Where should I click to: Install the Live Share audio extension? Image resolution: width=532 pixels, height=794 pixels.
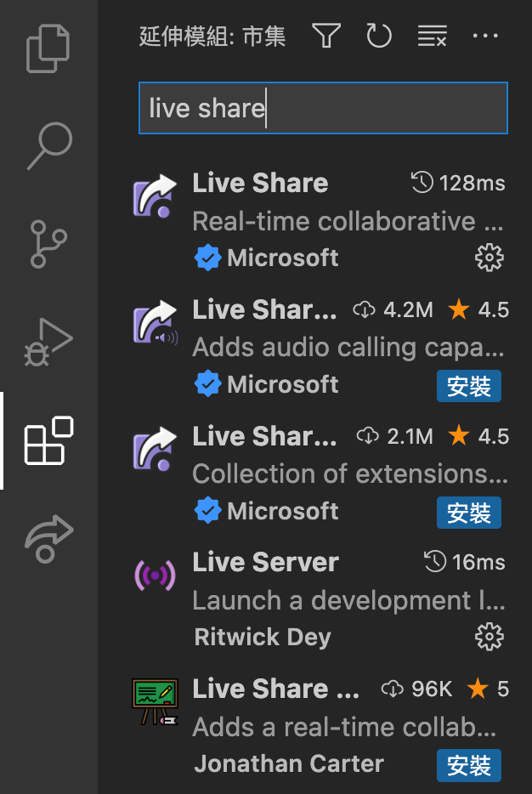tap(469, 386)
